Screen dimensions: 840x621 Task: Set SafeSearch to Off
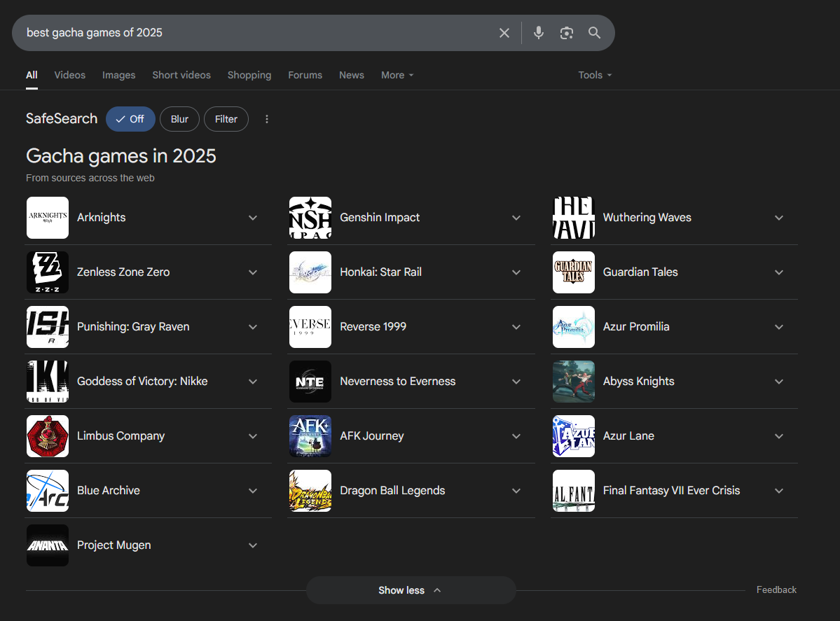pos(130,119)
